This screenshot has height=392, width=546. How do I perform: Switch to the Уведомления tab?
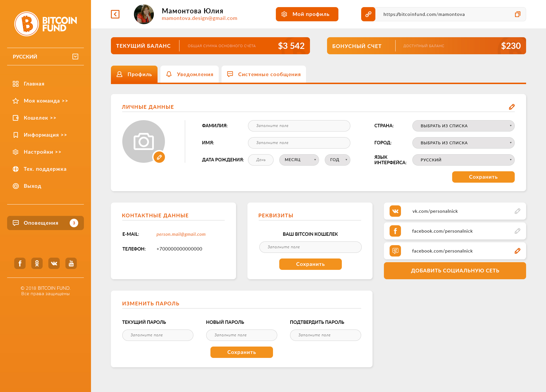point(189,74)
